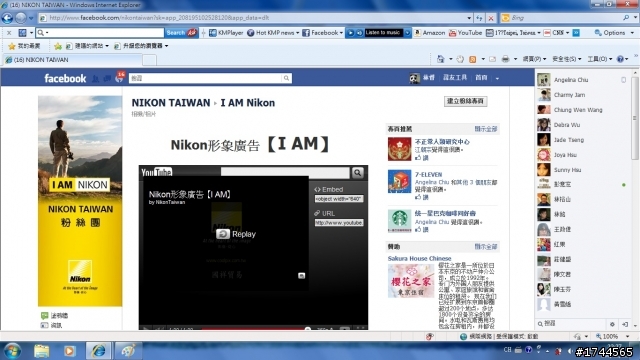Open Facebook messages icon
The width and height of the screenshot is (640, 360).
pos(107,78)
